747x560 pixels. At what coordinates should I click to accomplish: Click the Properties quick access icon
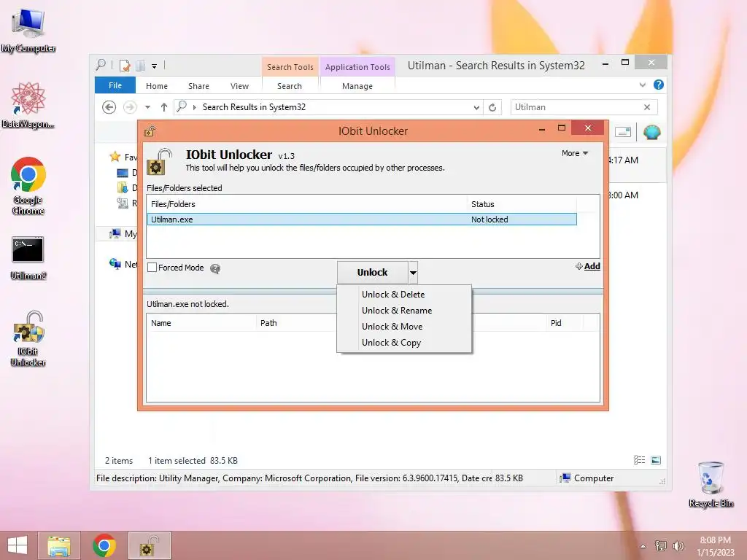(x=125, y=66)
